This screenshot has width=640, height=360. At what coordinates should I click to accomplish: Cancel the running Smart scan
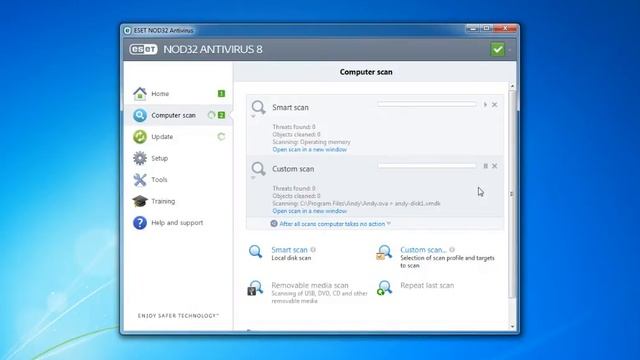[495, 104]
